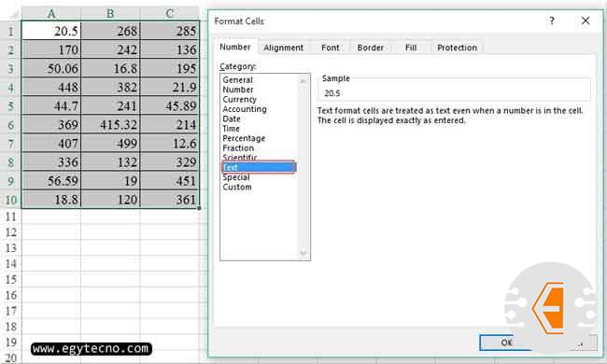The height and width of the screenshot is (364, 607).
Task: Choose the Special category
Action: (x=235, y=177)
